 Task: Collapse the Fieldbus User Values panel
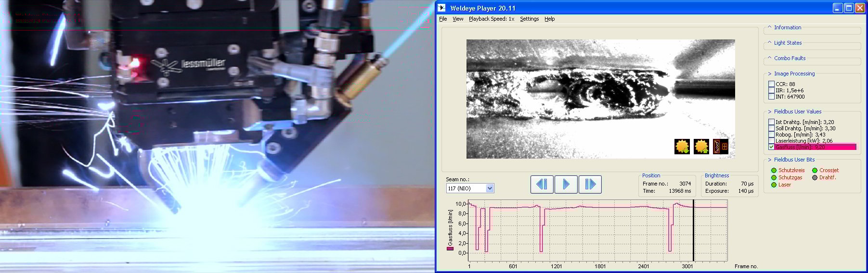[797, 112]
